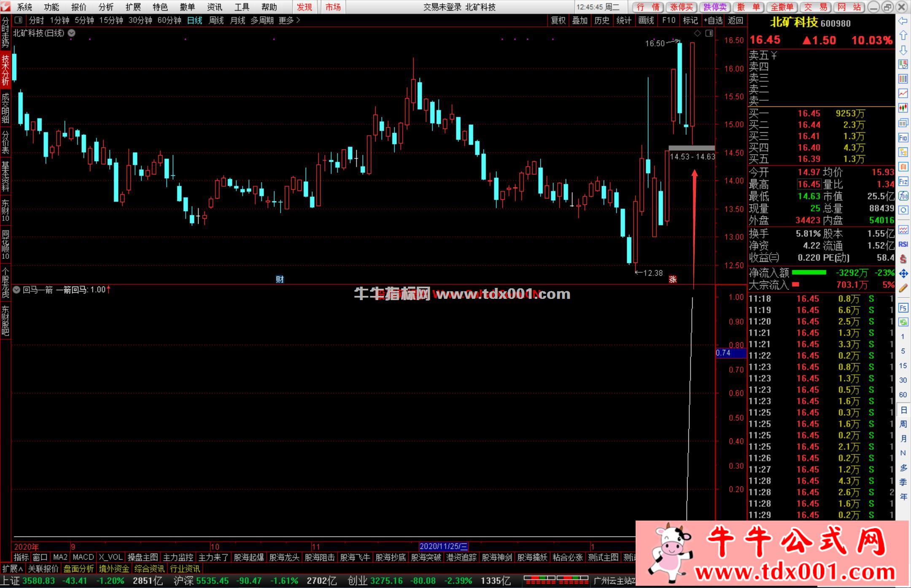Click the 全撤单 button
Image resolution: width=911 pixels, height=588 pixels.
pyautogui.click(x=782, y=7)
